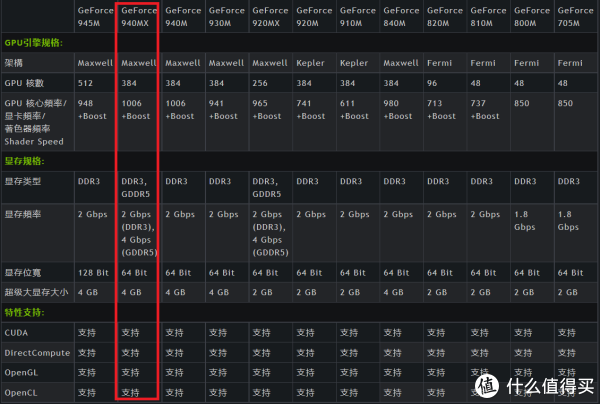Click the 'Shader Speed' row label

tap(34, 142)
